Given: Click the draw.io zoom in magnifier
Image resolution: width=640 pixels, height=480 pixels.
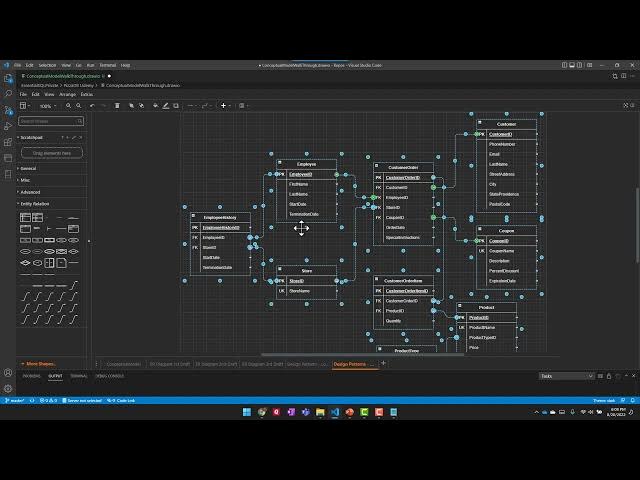Looking at the screenshot, I should click(x=69, y=106).
